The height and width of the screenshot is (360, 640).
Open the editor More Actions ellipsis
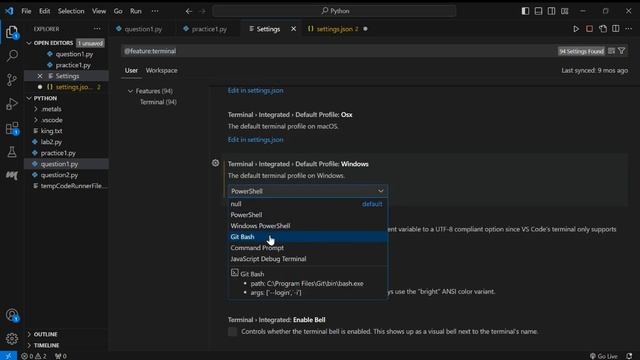pyautogui.click(x=629, y=29)
